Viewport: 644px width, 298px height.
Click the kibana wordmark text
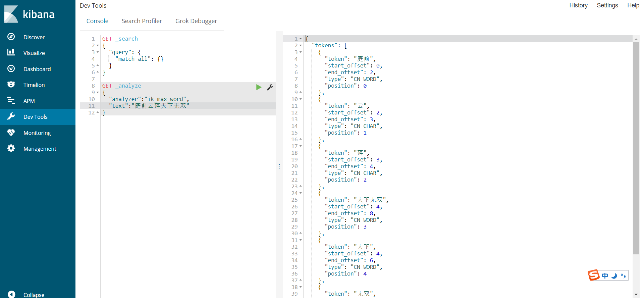[x=39, y=14]
